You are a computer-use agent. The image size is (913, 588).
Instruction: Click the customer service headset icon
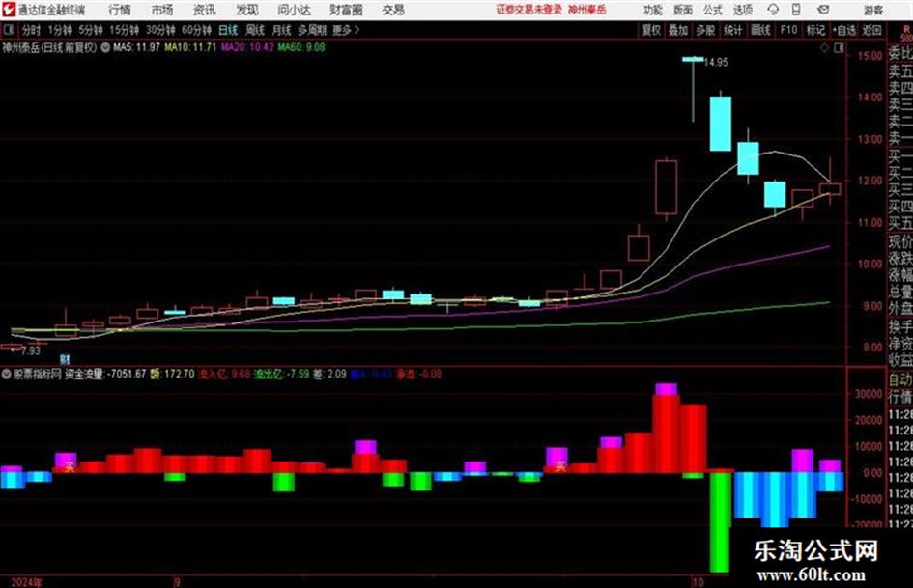click(x=773, y=10)
